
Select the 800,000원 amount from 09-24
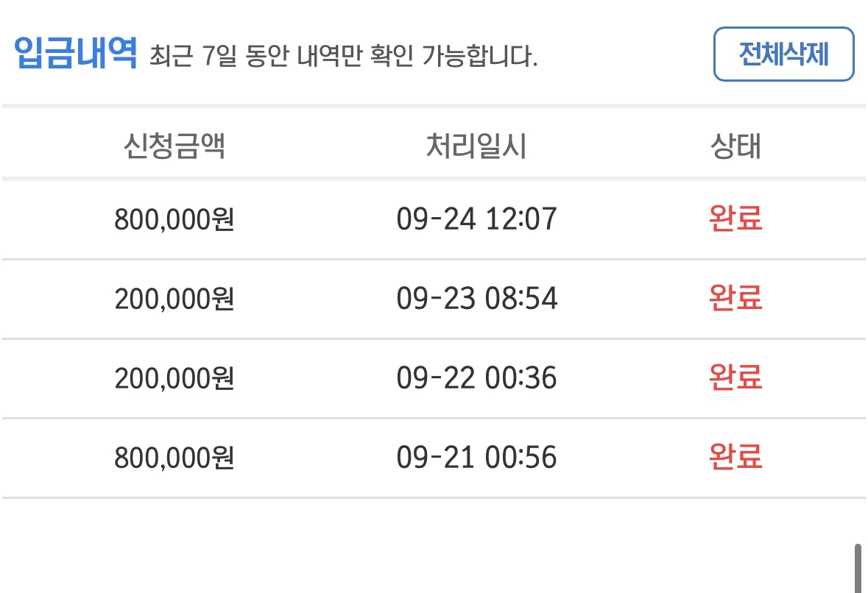tap(174, 219)
